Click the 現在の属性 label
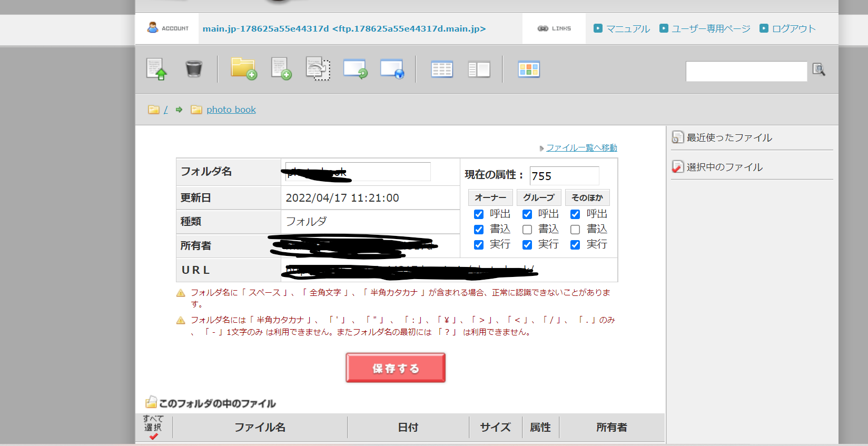This screenshot has height=446, width=868. coord(494,175)
